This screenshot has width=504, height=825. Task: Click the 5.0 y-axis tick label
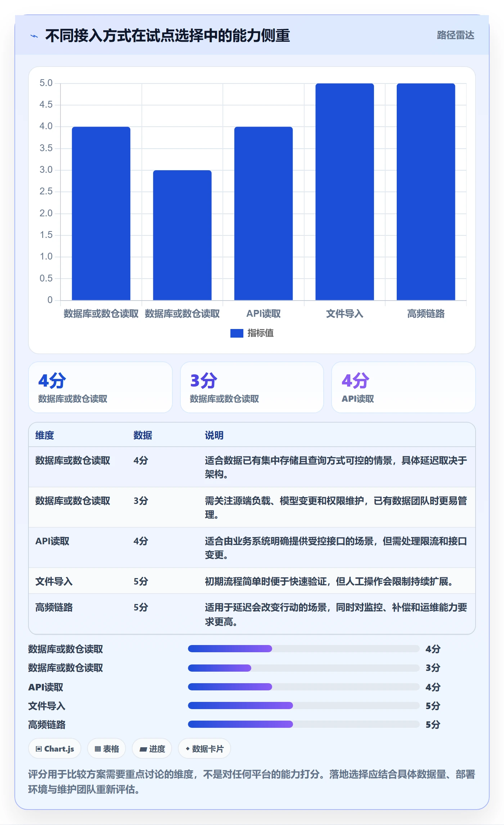(x=46, y=83)
